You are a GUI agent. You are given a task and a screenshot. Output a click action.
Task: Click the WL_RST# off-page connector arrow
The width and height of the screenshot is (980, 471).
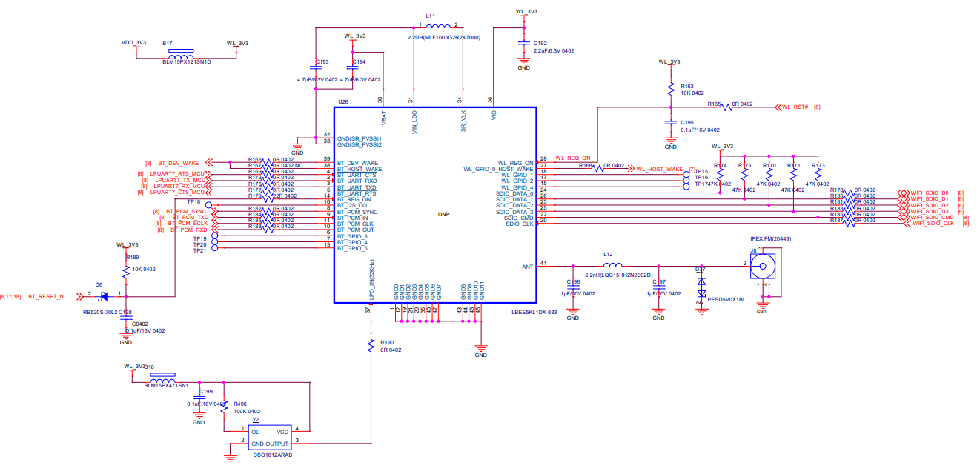click(780, 107)
